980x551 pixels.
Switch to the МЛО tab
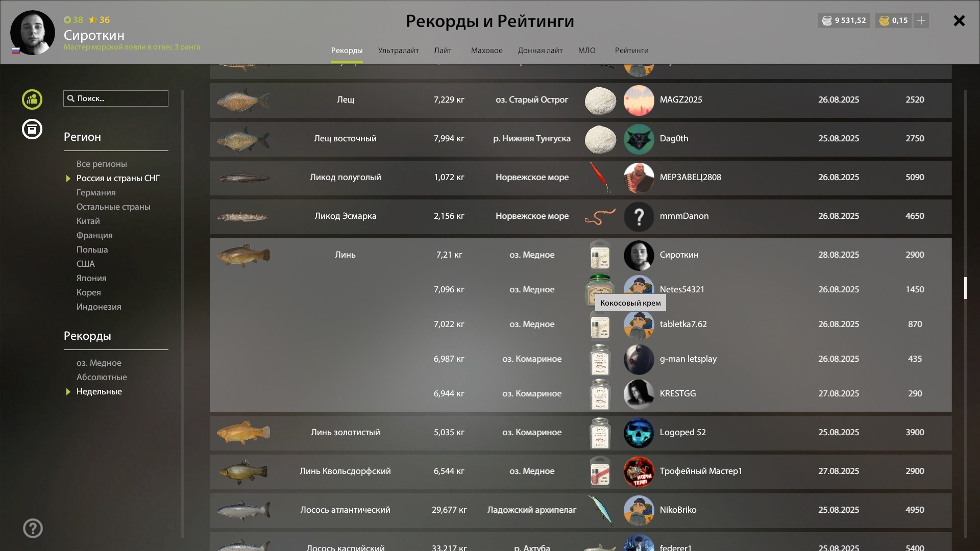pos(586,51)
